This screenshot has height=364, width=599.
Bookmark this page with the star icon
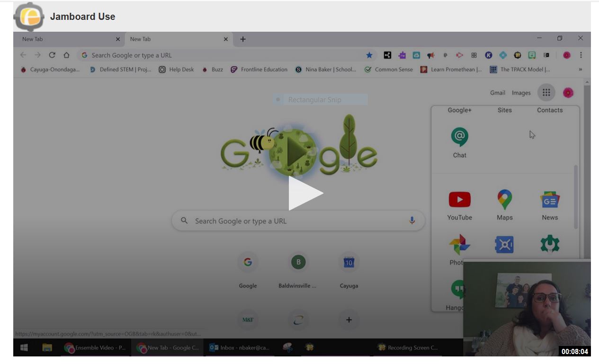(369, 55)
